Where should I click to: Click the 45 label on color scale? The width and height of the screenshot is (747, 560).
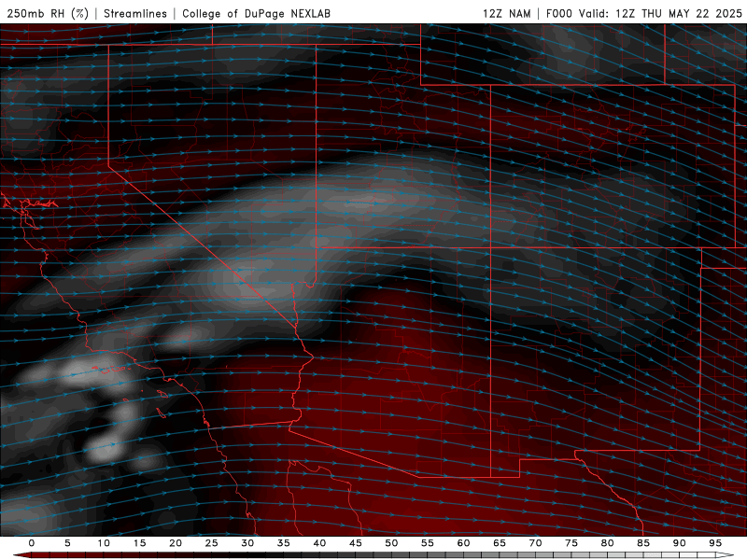click(356, 543)
